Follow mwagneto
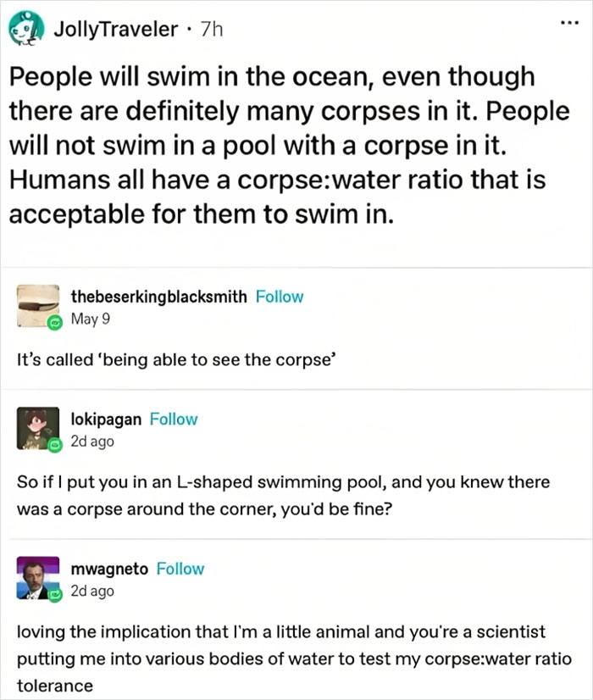The height and width of the screenshot is (700, 593). point(180,569)
